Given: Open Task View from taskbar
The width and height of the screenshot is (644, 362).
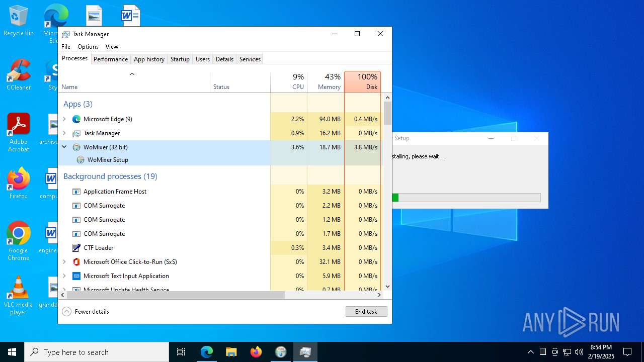Looking at the screenshot, I should click(x=181, y=352).
